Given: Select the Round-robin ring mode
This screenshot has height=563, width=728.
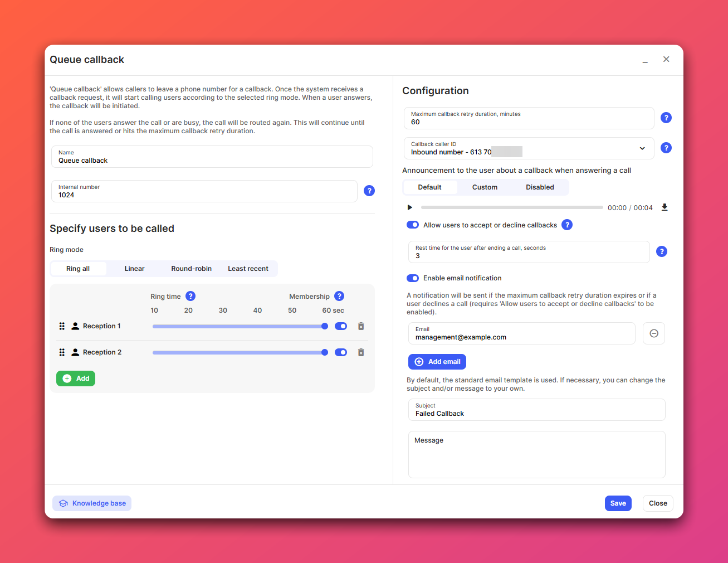Looking at the screenshot, I should [x=191, y=269].
